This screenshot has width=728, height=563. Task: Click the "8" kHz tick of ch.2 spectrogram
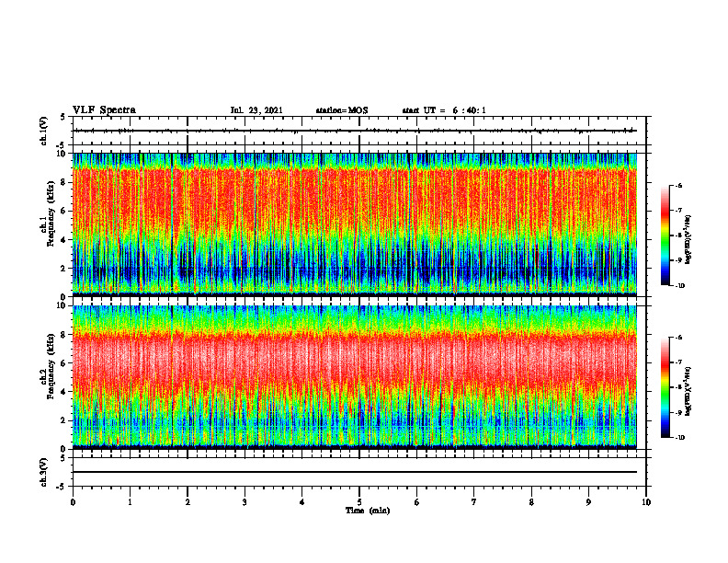coord(64,335)
